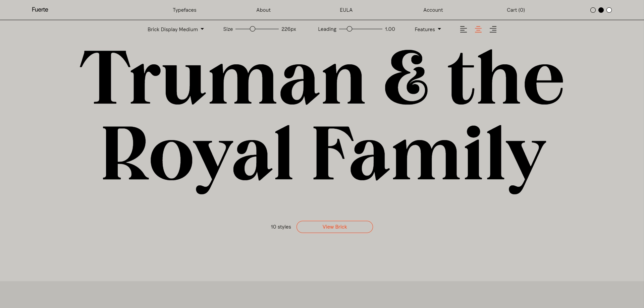Click the word 'Family' in specimen text
This screenshot has height=308, width=644.
(429, 154)
